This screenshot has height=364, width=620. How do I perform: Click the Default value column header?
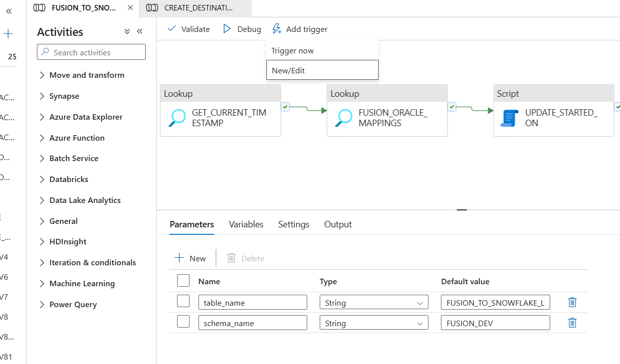pyautogui.click(x=465, y=282)
